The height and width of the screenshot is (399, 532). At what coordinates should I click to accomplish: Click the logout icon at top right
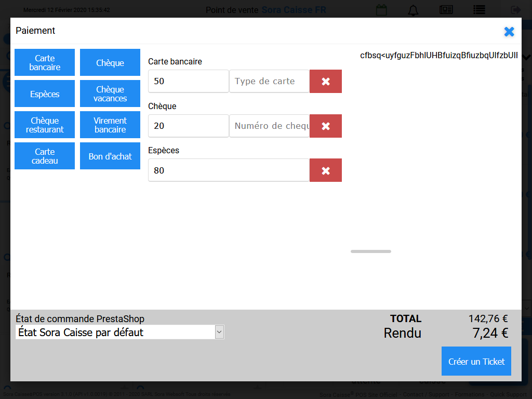coord(515,10)
